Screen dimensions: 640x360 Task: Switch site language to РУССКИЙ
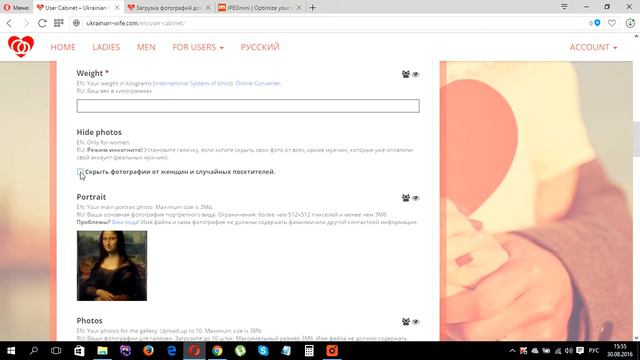tap(260, 47)
